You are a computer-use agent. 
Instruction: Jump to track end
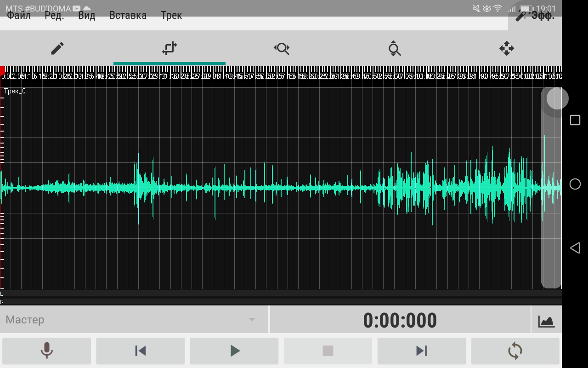pos(422,351)
